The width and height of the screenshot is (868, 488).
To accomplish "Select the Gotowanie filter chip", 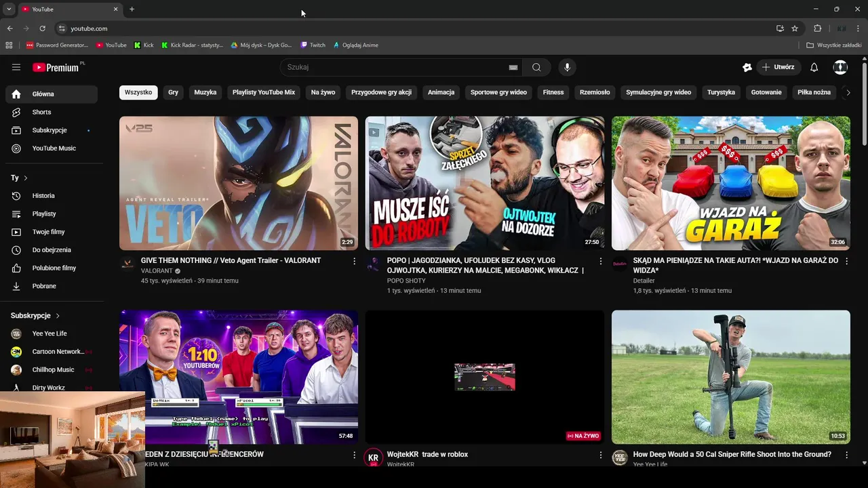I will click(766, 92).
